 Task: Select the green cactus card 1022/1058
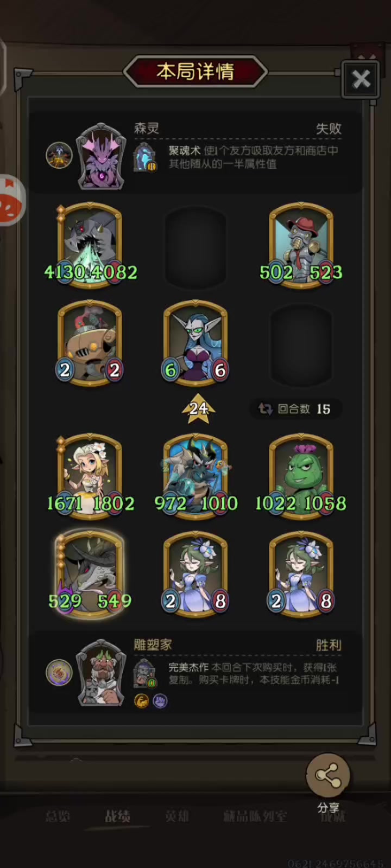[x=301, y=476]
